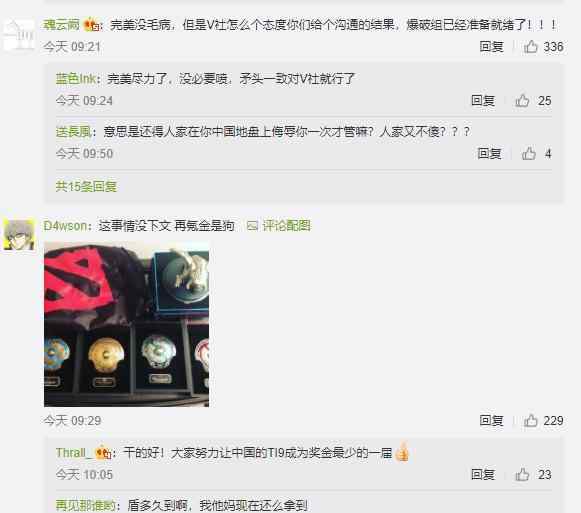Expand all 共15条回复 replies

[x=86, y=186]
